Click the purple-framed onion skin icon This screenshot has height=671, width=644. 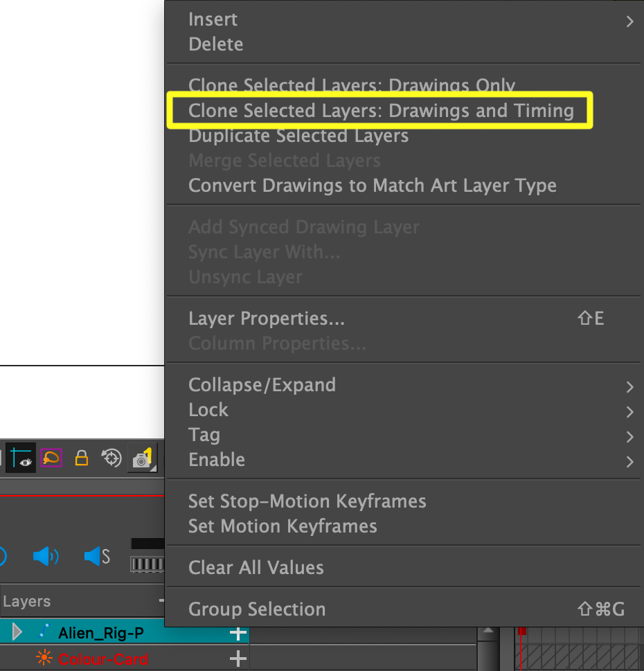(51, 458)
